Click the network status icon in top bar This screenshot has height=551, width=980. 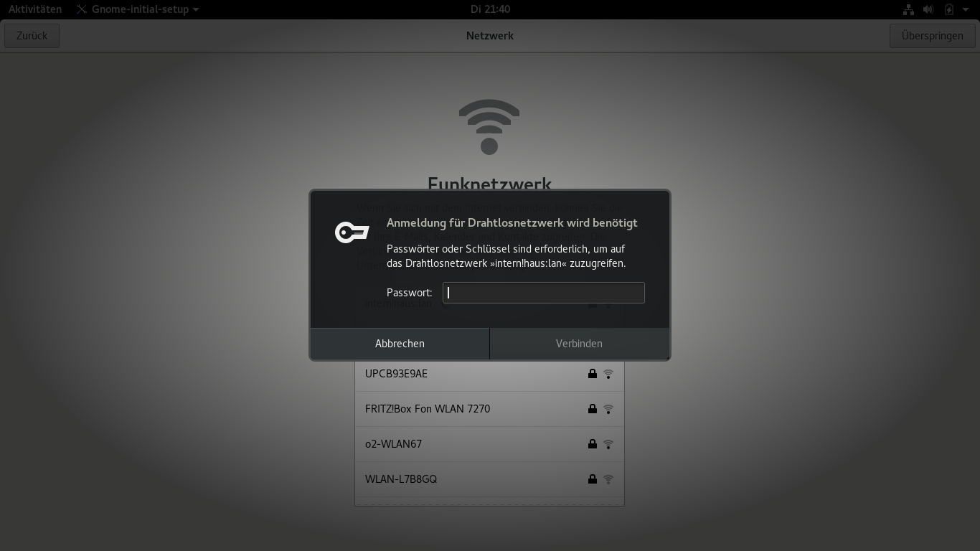point(908,9)
